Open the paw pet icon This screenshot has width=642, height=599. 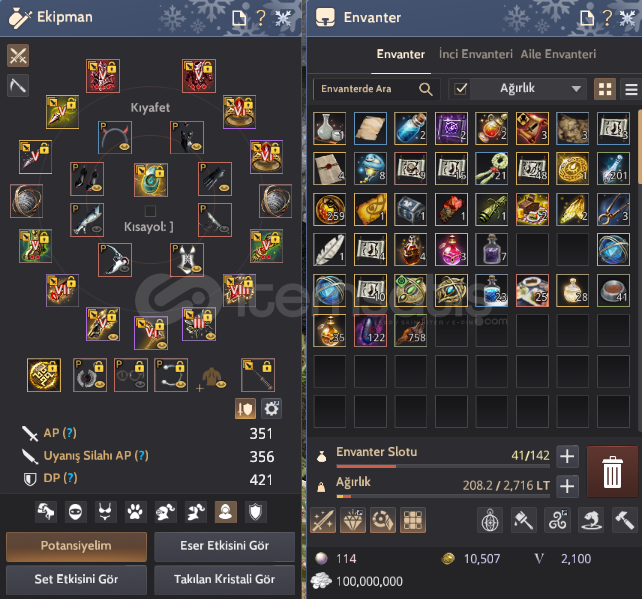coord(136,512)
